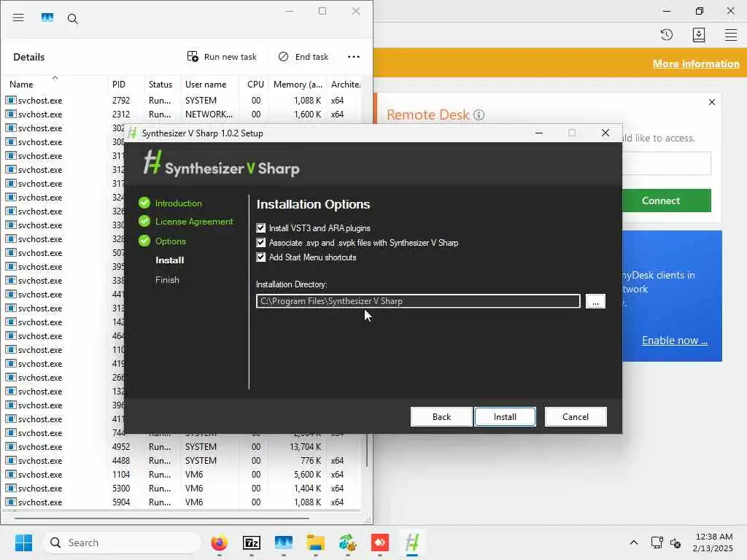Open Task Manager hamburger navigation menu
The image size is (747, 560).
[18, 17]
